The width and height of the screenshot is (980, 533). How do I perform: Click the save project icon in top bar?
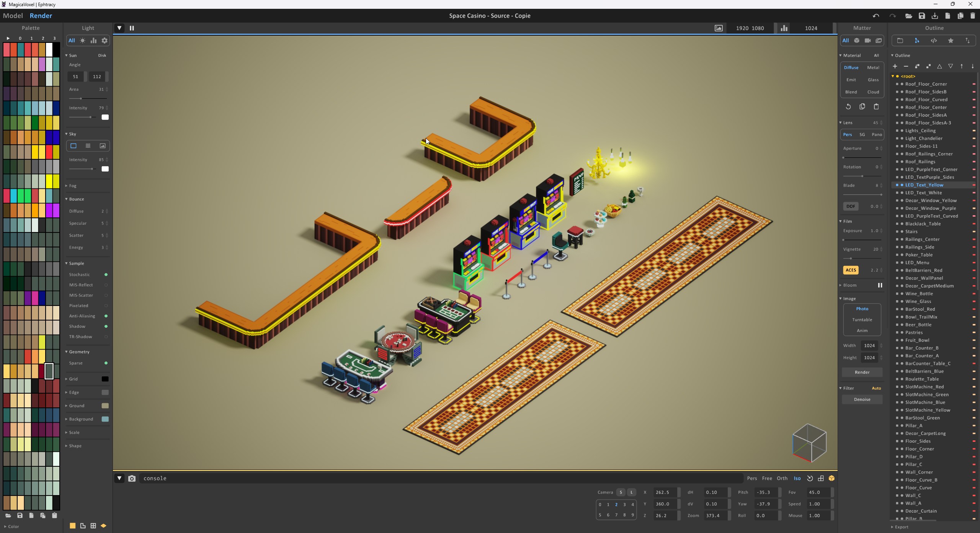(x=922, y=16)
